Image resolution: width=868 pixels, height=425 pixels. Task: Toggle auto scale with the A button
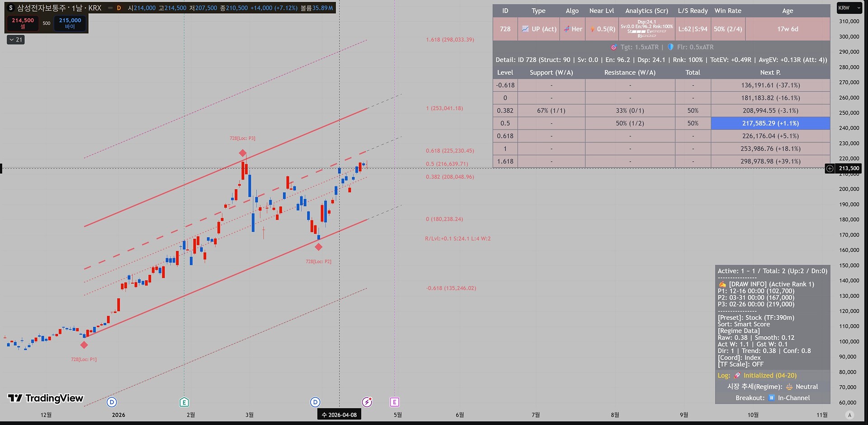[849, 415]
